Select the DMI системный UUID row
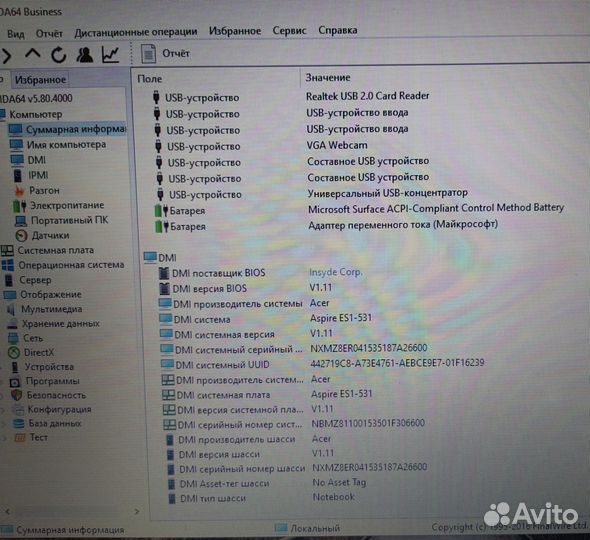Image resolution: width=590 pixels, height=540 pixels. click(x=322, y=364)
